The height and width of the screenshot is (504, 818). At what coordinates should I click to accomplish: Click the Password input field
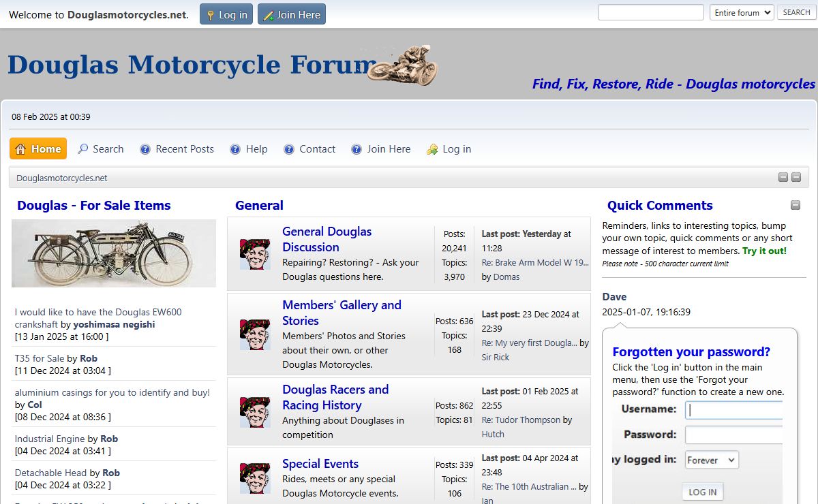pos(733,435)
